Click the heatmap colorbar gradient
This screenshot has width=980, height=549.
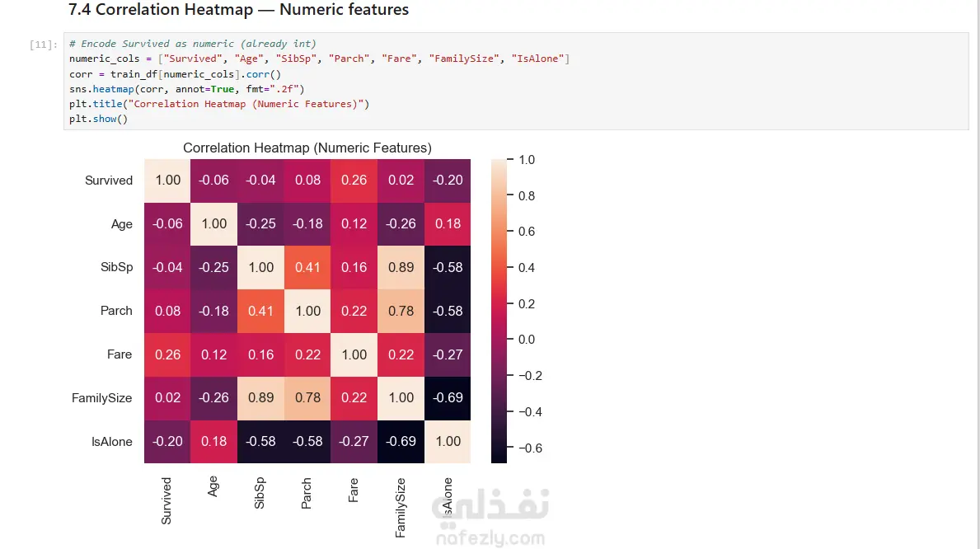point(499,311)
